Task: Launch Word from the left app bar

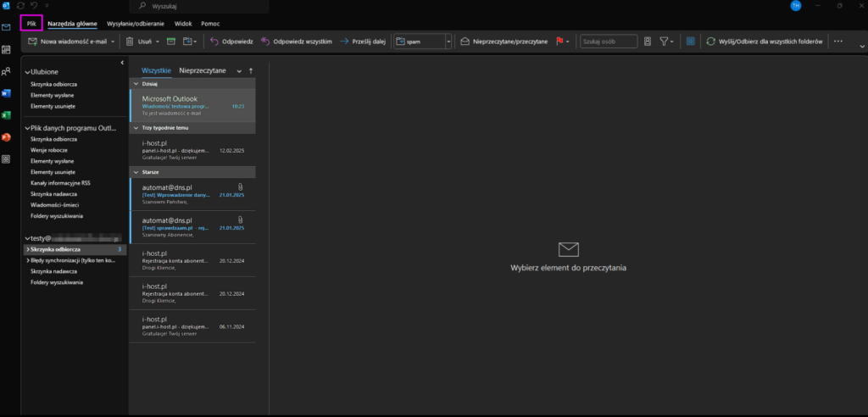Action: (x=6, y=93)
